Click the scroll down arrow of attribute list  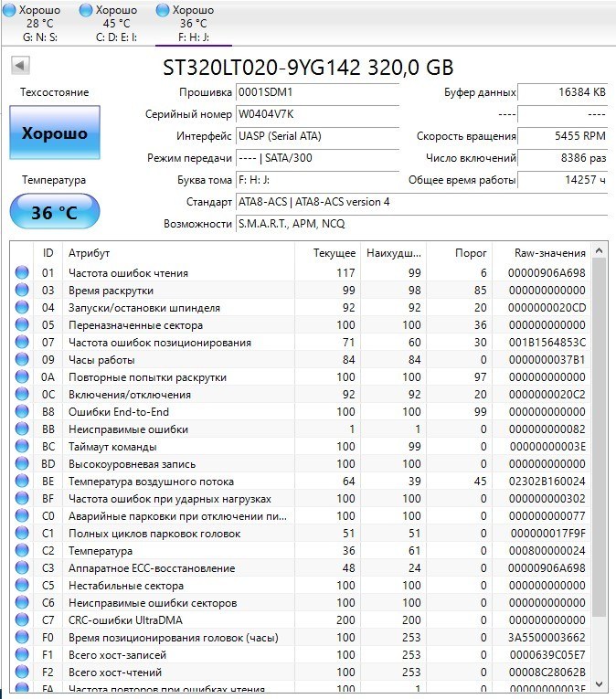(x=599, y=683)
